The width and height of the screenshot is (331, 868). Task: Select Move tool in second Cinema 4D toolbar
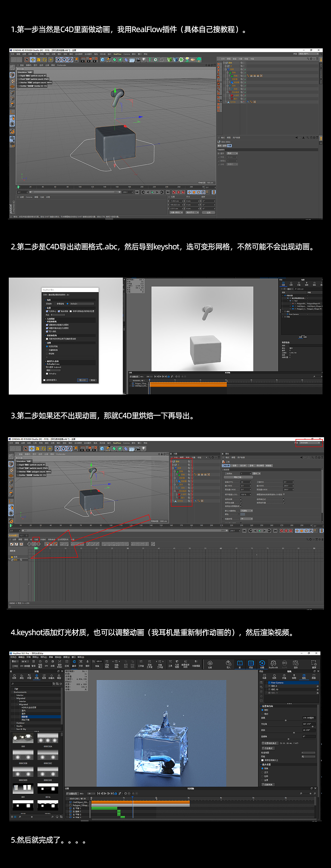click(x=32, y=449)
